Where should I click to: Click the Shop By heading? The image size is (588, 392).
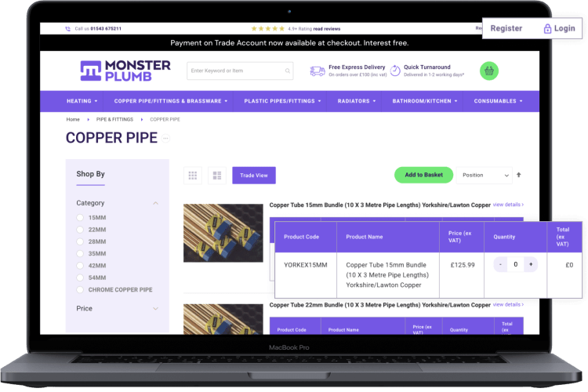(x=90, y=174)
